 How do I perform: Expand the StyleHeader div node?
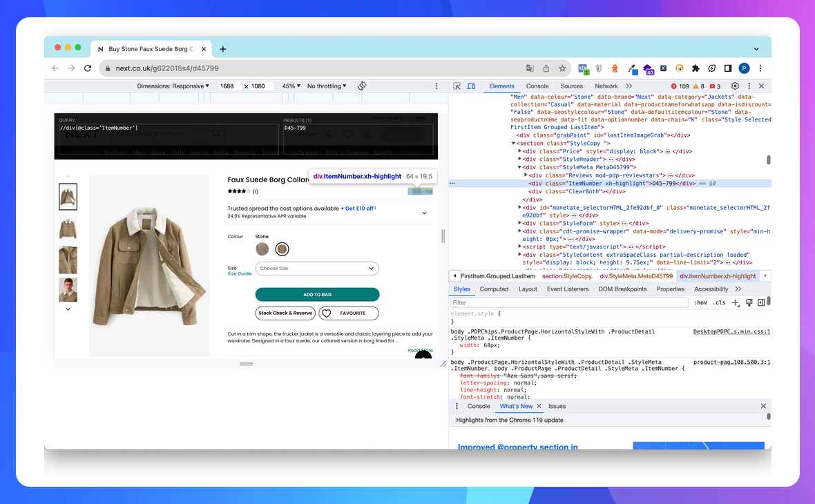click(520, 159)
